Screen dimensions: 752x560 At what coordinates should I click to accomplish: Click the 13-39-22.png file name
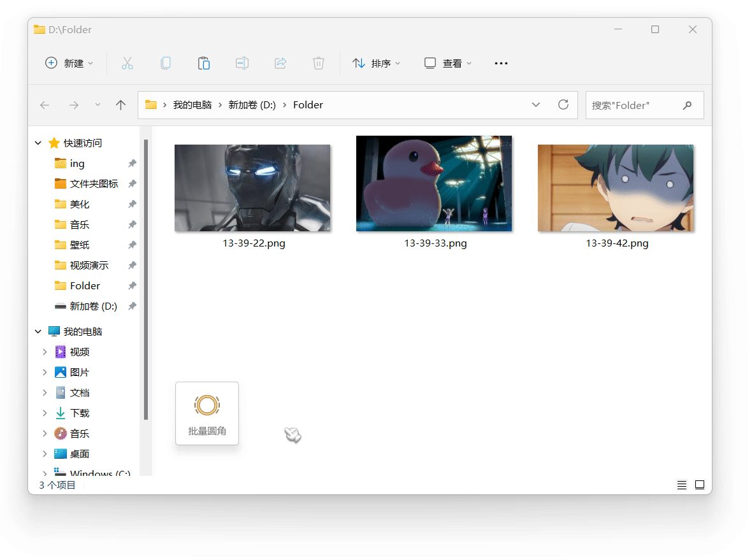pyautogui.click(x=254, y=243)
